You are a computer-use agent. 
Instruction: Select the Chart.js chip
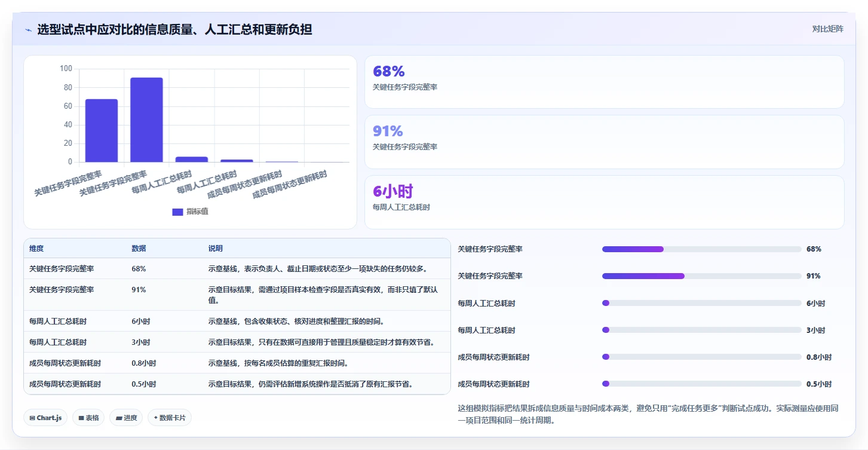point(46,418)
